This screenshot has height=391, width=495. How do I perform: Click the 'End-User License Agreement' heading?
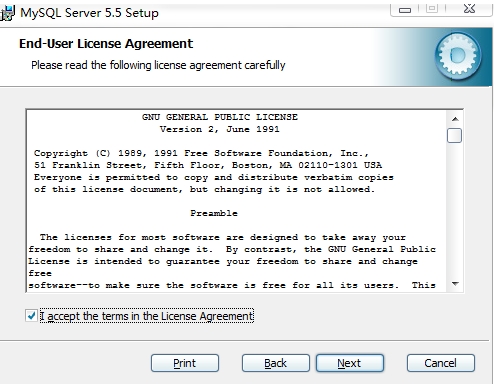point(106,44)
